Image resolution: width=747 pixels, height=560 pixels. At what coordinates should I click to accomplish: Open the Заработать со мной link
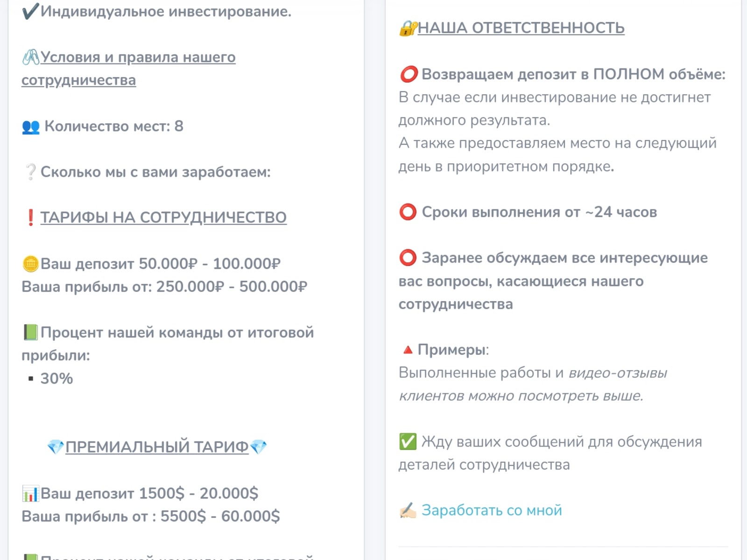pyautogui.click(x=492, y=511)
